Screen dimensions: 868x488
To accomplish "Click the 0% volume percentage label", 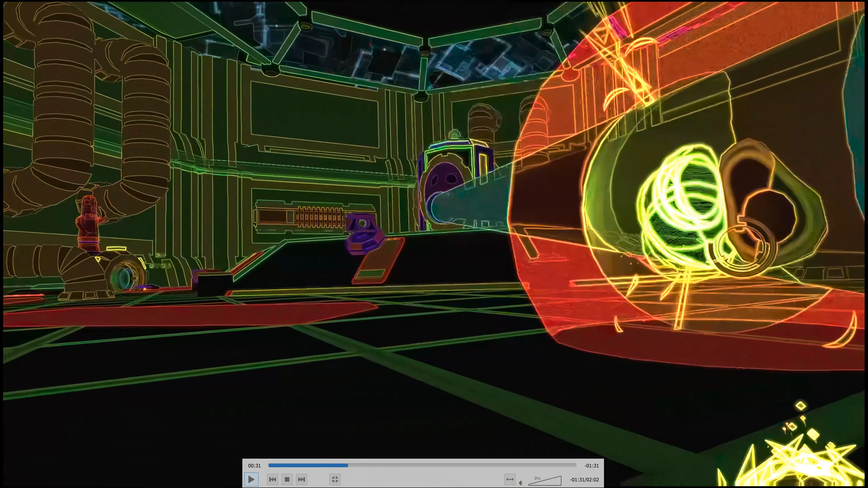I will click(x=537, y=478).
